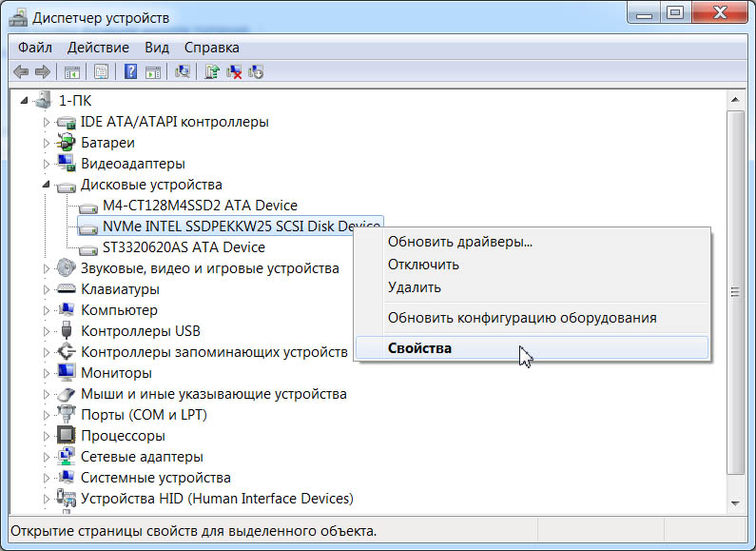The image size is (756, 551).
Task: Click Update driver software toolbar icon
Action: [212, 71]
